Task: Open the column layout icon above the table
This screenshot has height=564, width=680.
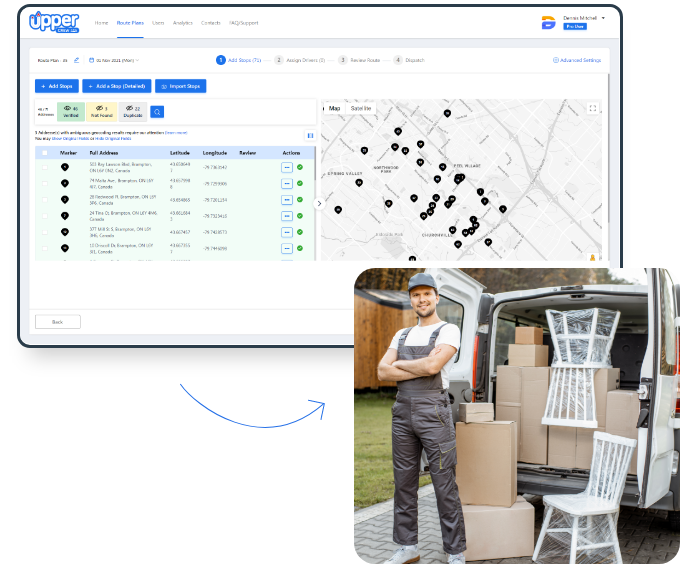Action: tap(310, 135)
